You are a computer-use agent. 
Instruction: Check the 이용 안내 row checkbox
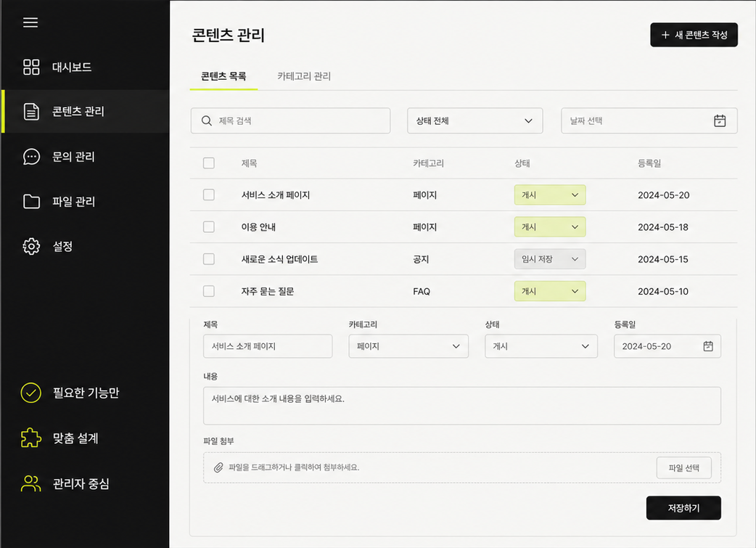tap(209, 226)
